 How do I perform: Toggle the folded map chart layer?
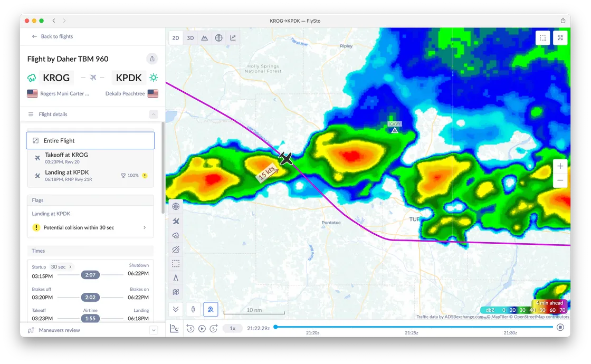coord(176,292)
